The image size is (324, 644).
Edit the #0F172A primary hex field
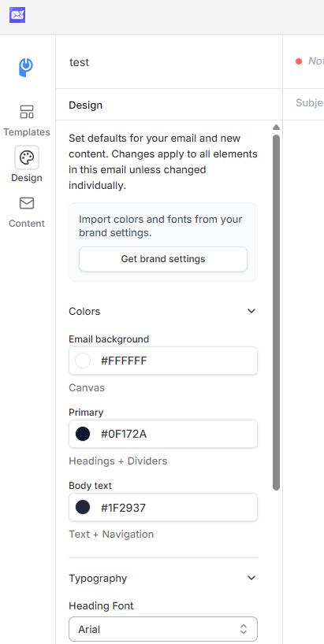point(163,434)
